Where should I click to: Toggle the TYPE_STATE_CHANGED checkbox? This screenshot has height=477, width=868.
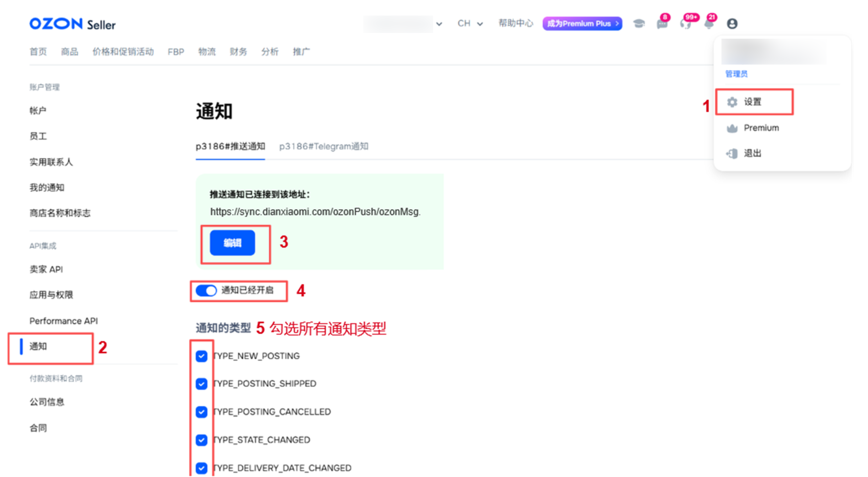click(202, 440)
